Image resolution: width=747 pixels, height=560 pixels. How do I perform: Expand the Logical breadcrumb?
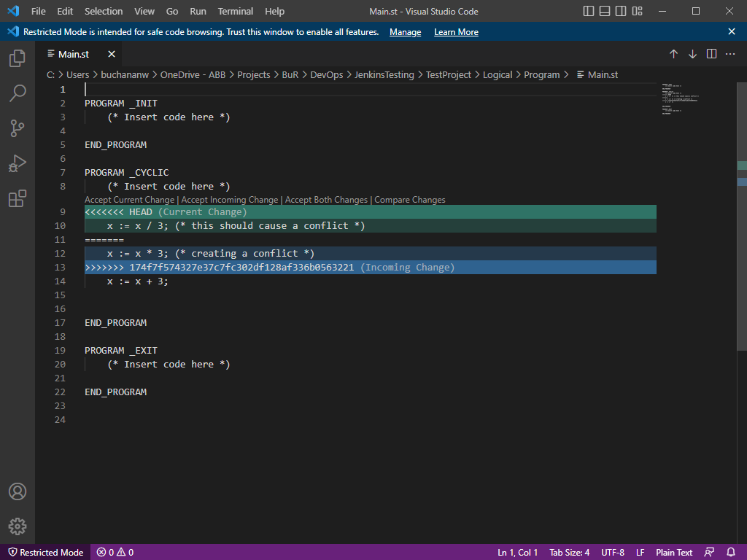(498, 75)
